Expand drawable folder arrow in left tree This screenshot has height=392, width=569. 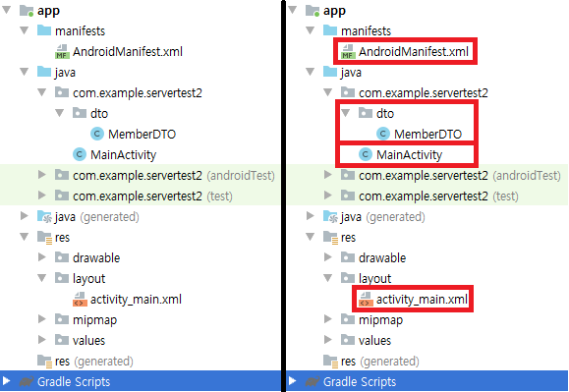coord(42,257)
